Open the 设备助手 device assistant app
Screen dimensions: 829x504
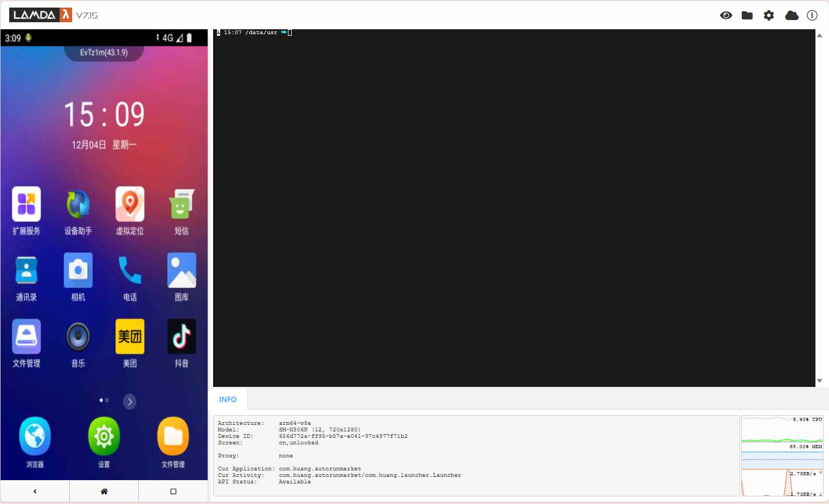coord(78,204)
